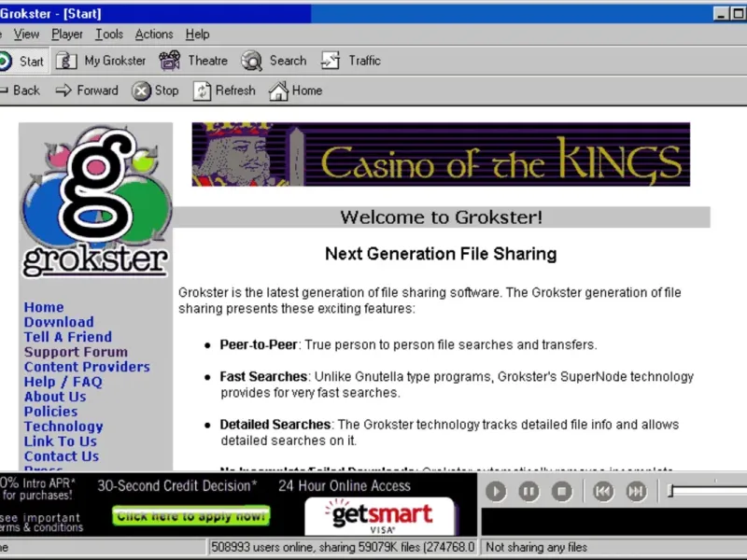Follow the Download sidebar link

coord(59,322)
